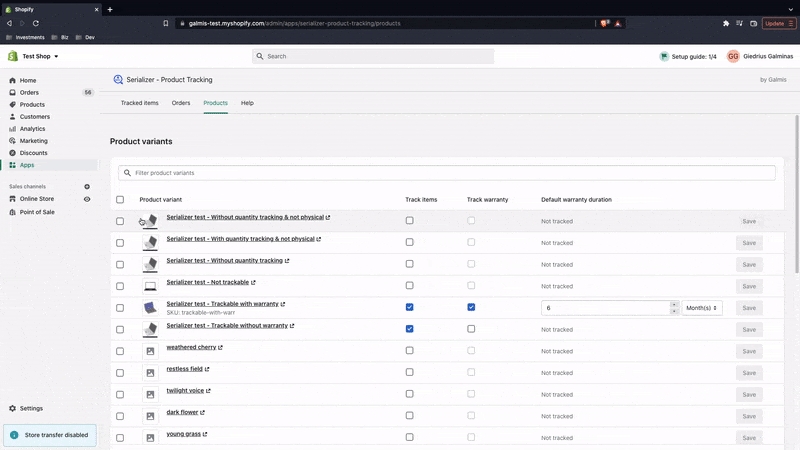The height and width of the screenshot is (450, 800).
Task: Open the weathered cherry product link
Action: tap(192, 347)
